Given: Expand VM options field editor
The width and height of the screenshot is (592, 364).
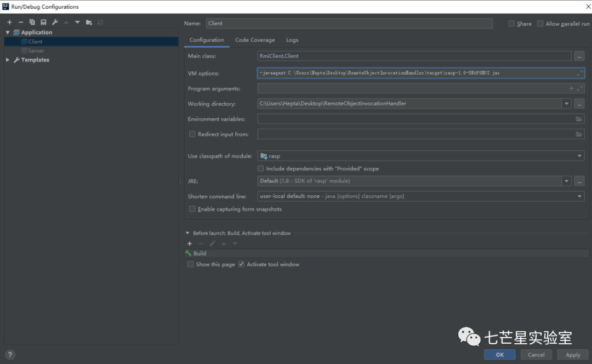Looking at the screenshot, I should click(x=579, y=73).
